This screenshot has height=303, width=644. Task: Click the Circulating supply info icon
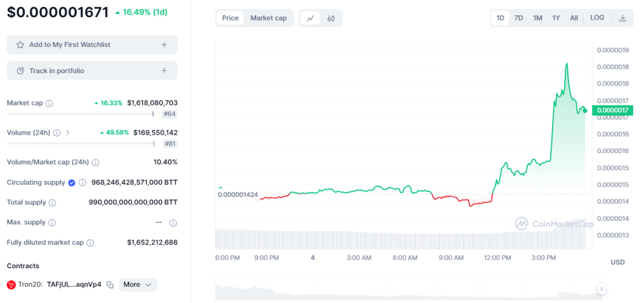[83, 182]
